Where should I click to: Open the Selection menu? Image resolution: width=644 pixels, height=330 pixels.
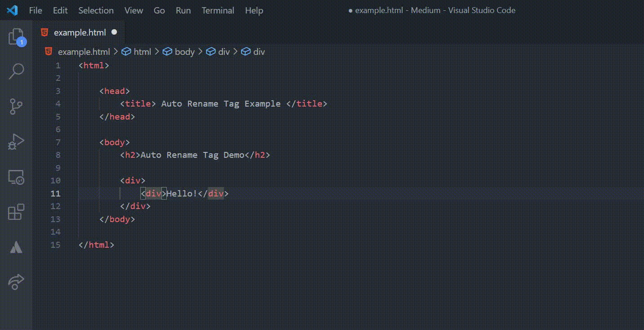96,10
